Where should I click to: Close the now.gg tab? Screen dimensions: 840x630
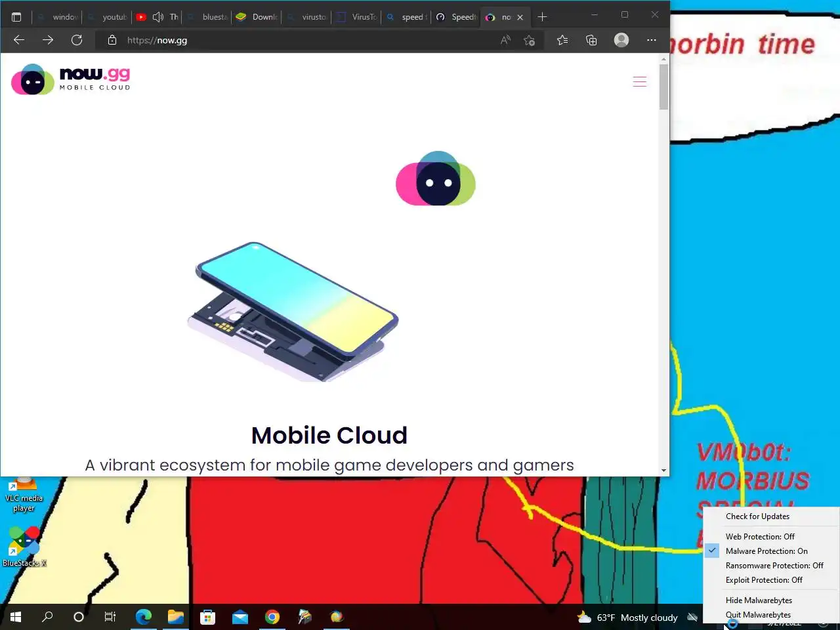[x=520, y=17]
